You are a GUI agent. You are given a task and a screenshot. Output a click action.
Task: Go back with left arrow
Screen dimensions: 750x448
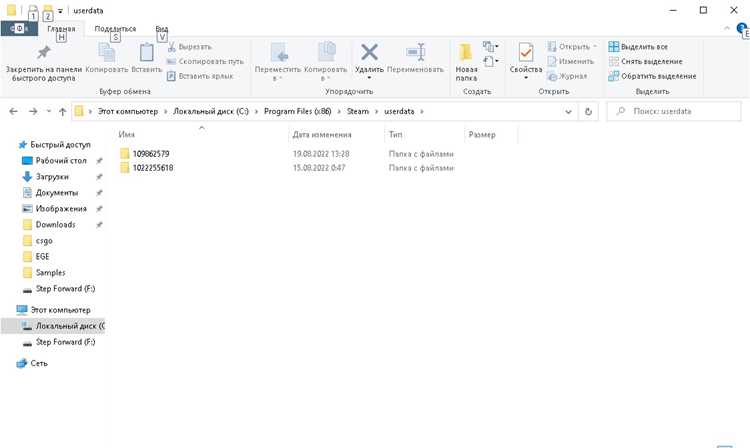pos(13,111)
